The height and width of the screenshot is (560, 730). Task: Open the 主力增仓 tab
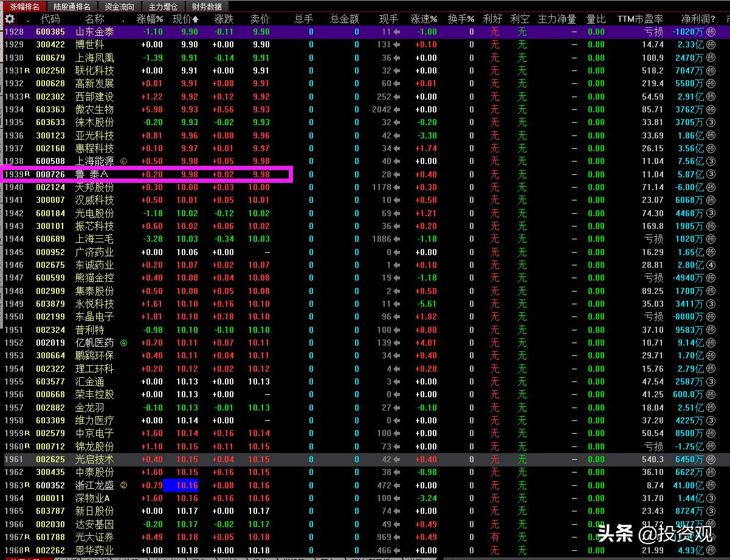164,7
